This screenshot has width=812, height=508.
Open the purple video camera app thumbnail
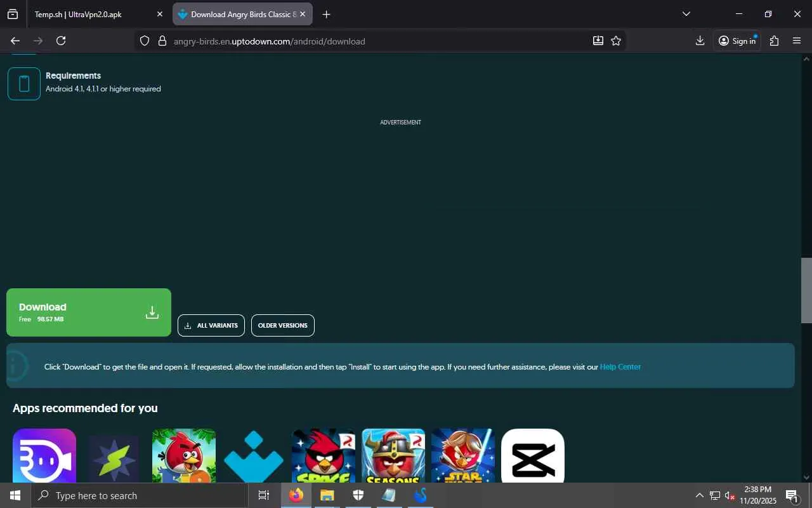tap(44, 455)
